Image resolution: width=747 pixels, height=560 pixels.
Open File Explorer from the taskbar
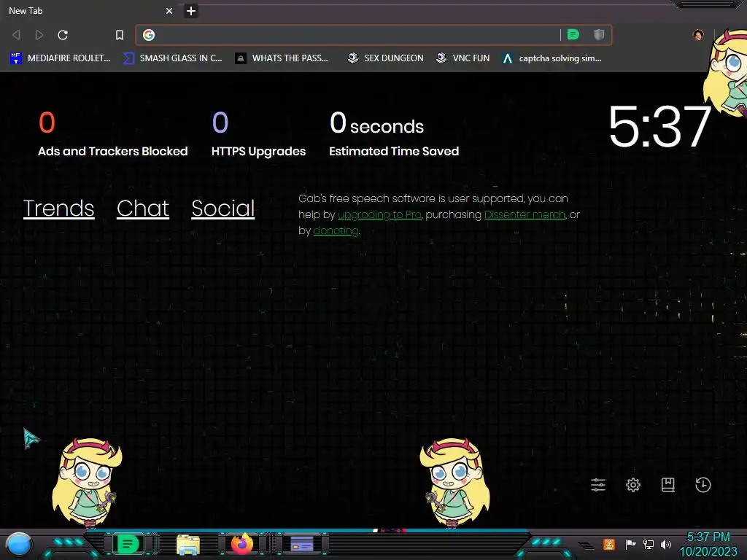[x=188, y=544]
